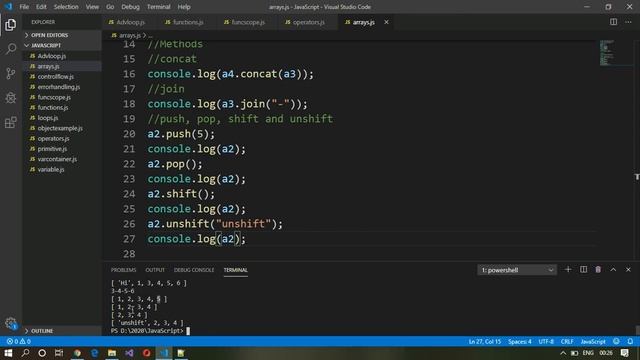Open the Terminal menu
The width and height of the screenshot is (640, 360).
pyautogui.click(x=159, y=7)
